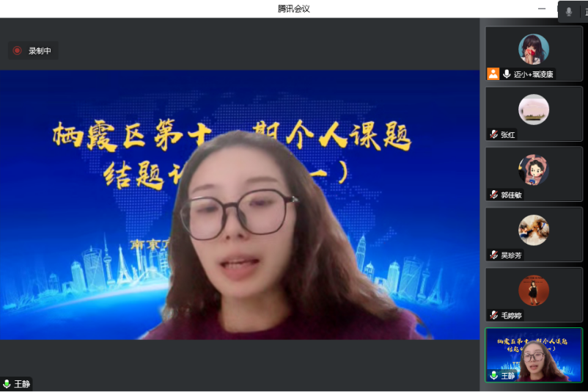Click the floating microphone icon at top right
The image size is (588, 392).
pyautogui.click(x=569, y=12)
